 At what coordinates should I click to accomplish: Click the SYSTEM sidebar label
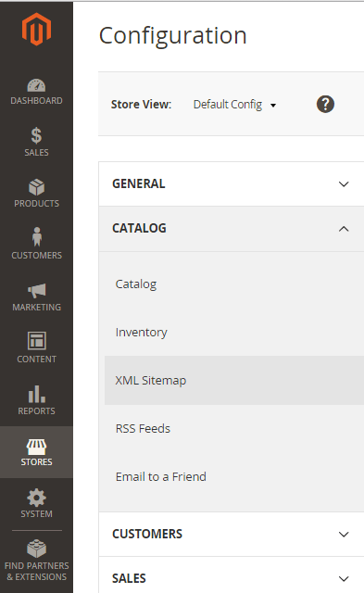tap(37, 513)
